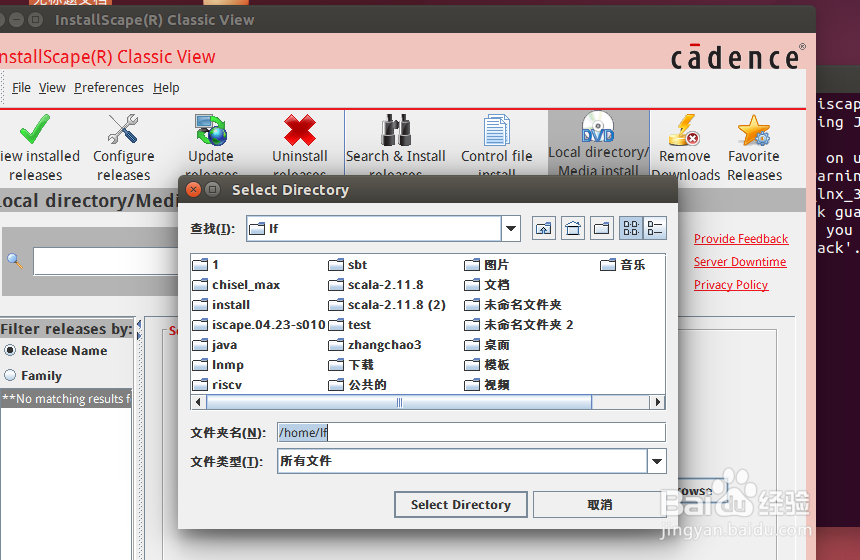Click the file list scroll right arrow
This screenshot has height=560, width=860.
point(658,402)
